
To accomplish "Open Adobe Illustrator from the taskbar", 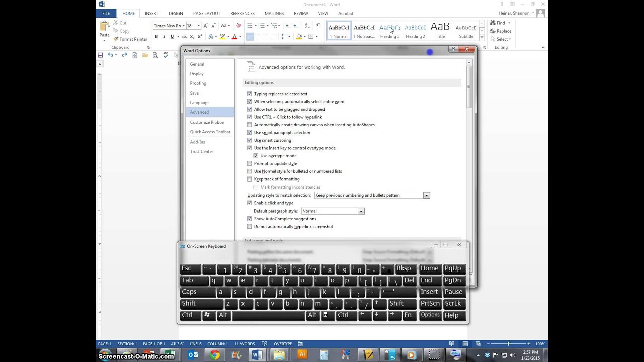I will pos(302,355).
